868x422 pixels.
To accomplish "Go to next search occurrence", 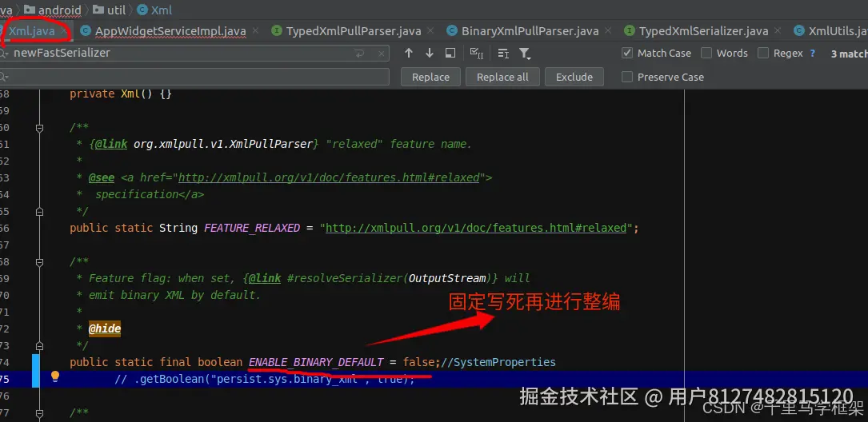I will click(429, 53).
